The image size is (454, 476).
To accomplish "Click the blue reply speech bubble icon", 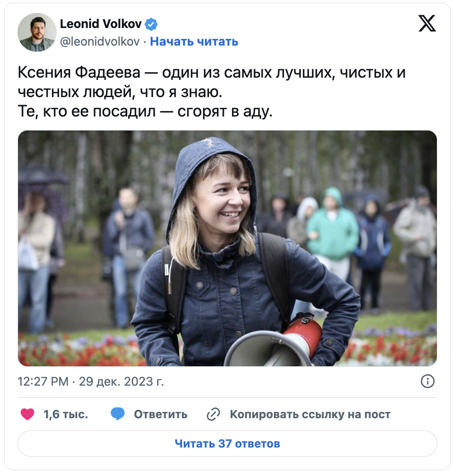I will click(118, 414).
